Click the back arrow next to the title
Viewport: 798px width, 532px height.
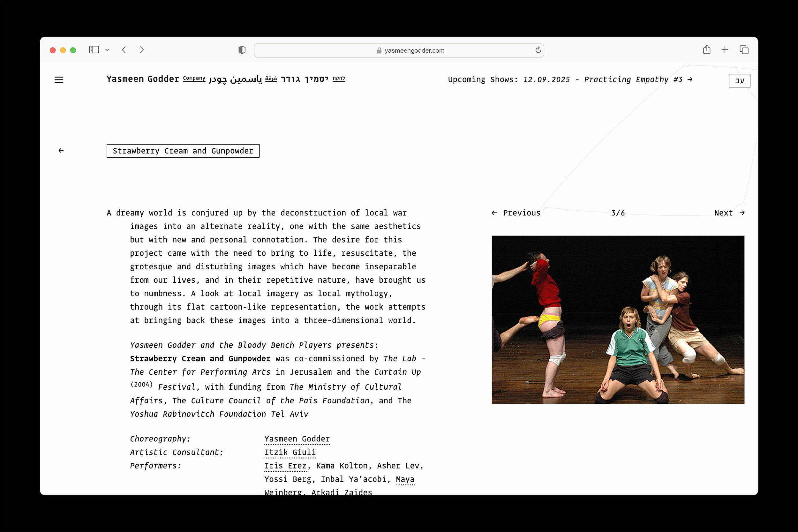[61, 150]
